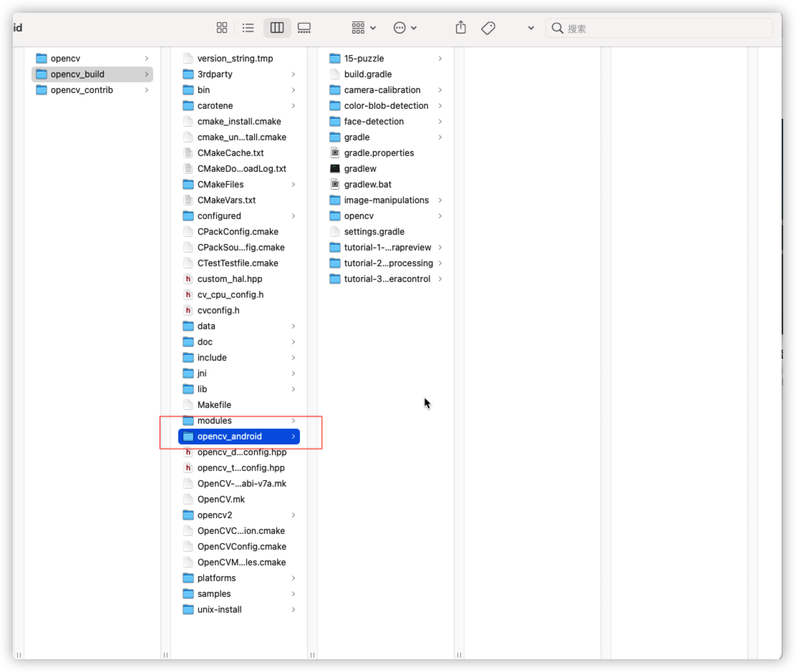Screen dimensions: 796x672
Task: Select the cvconfig.h header file
Action: coord(218,311)
